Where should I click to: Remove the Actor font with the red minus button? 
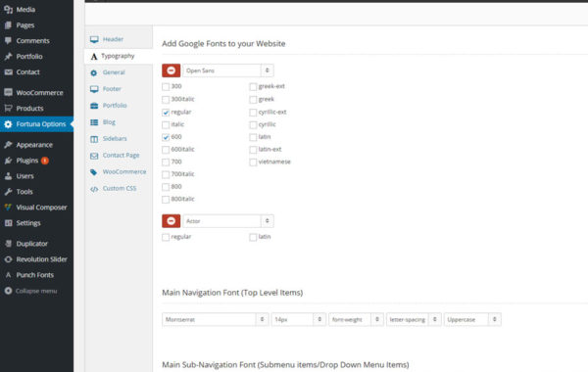click(x=171, y=221)
